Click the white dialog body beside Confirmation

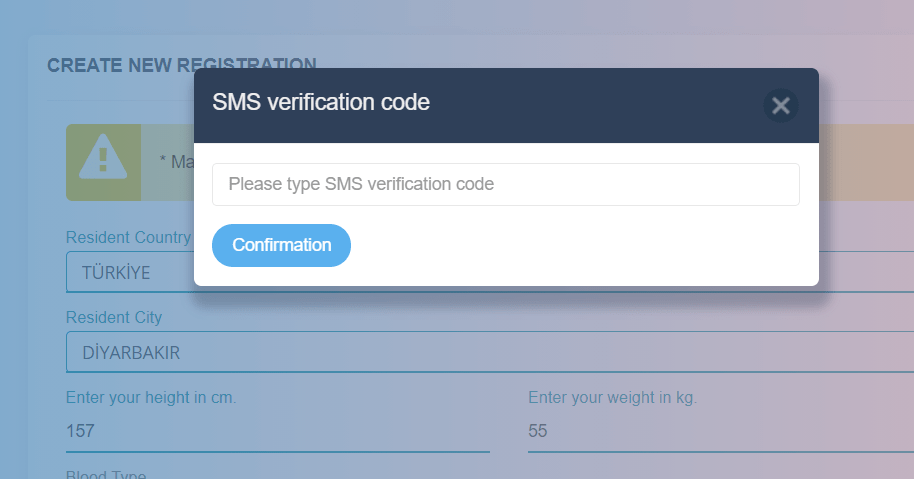point(583,245)
